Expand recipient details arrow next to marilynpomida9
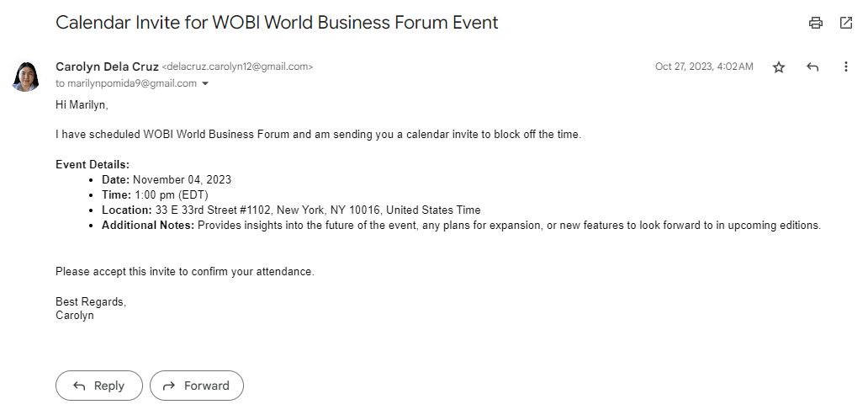 point(205,84)
